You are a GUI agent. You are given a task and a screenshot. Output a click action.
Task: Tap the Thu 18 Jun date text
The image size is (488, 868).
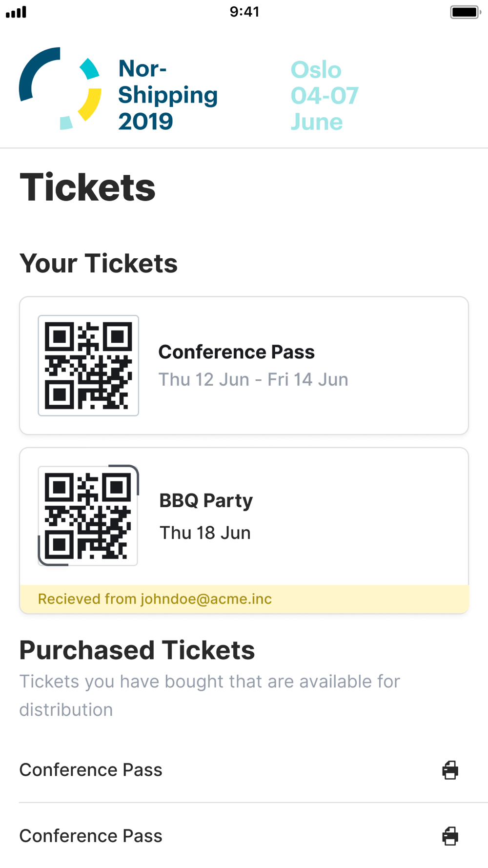(x=205, y=533)
